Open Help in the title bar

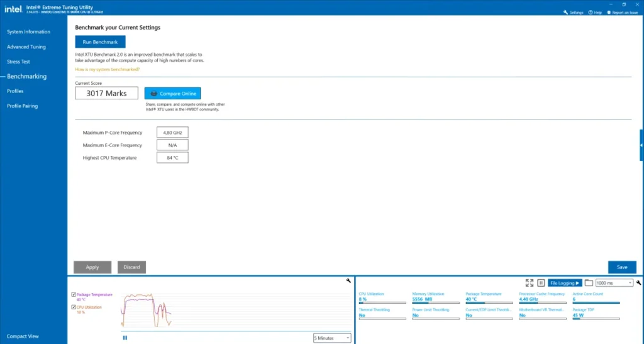click(x=595, y=13)
